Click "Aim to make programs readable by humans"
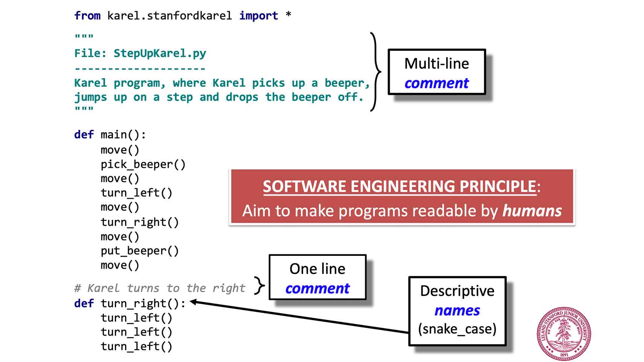This screenshot has width=644, height=362. pos(402,211)
